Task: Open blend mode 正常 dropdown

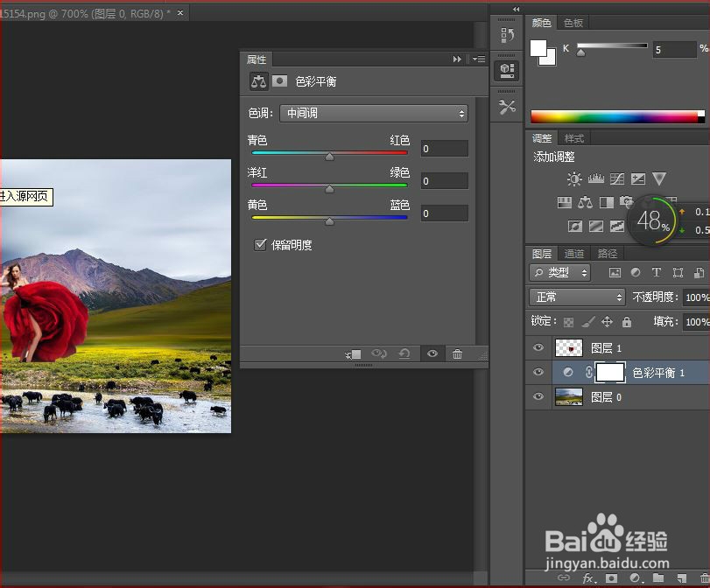Action: [x=577, y=297]
